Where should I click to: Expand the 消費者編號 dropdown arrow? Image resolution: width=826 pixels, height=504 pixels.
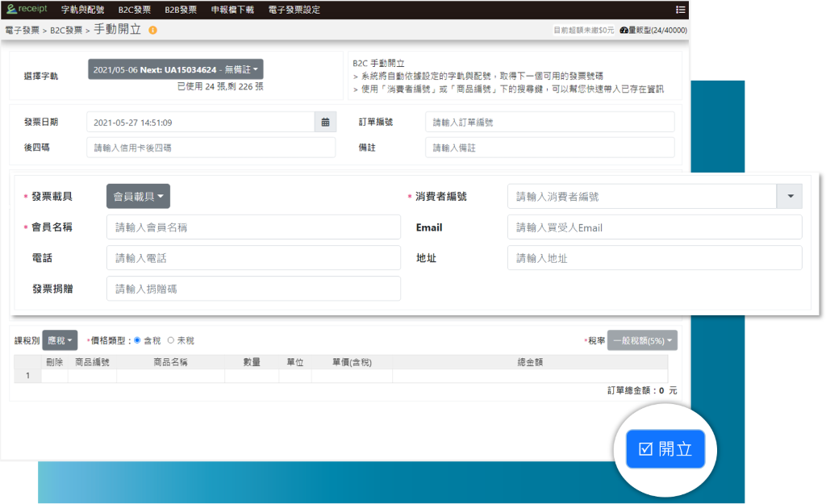789,196
